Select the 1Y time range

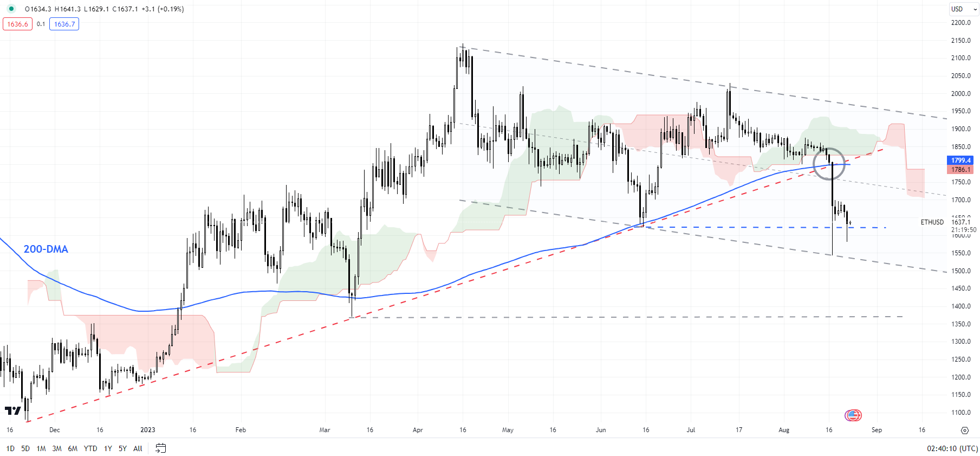tap(108, 448)
